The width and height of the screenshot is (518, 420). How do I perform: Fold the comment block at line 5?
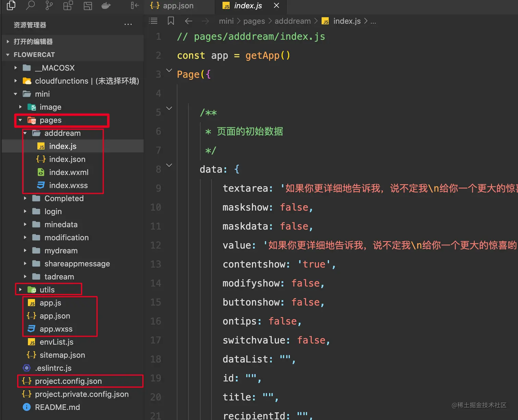[169, 108]
